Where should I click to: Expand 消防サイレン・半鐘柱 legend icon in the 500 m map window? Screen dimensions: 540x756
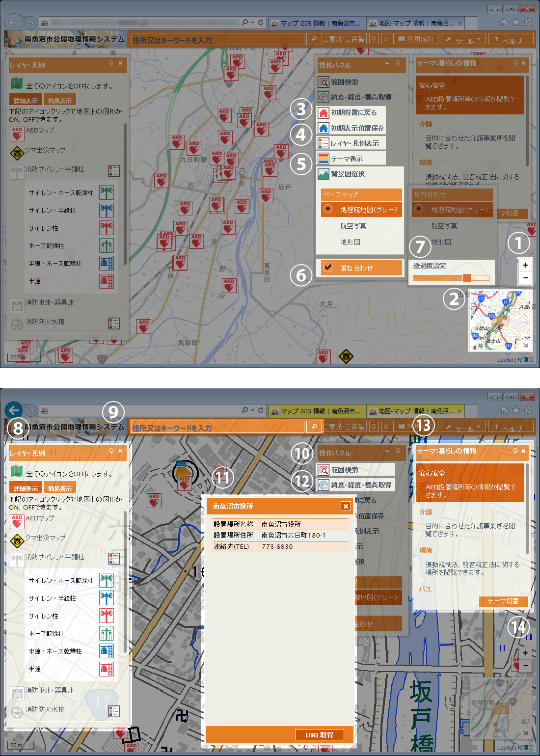[x=114, y=170]
